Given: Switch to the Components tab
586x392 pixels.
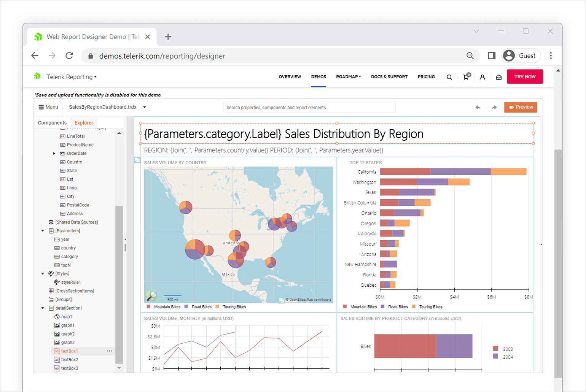Looking at the screenshot, I should 52,122.
